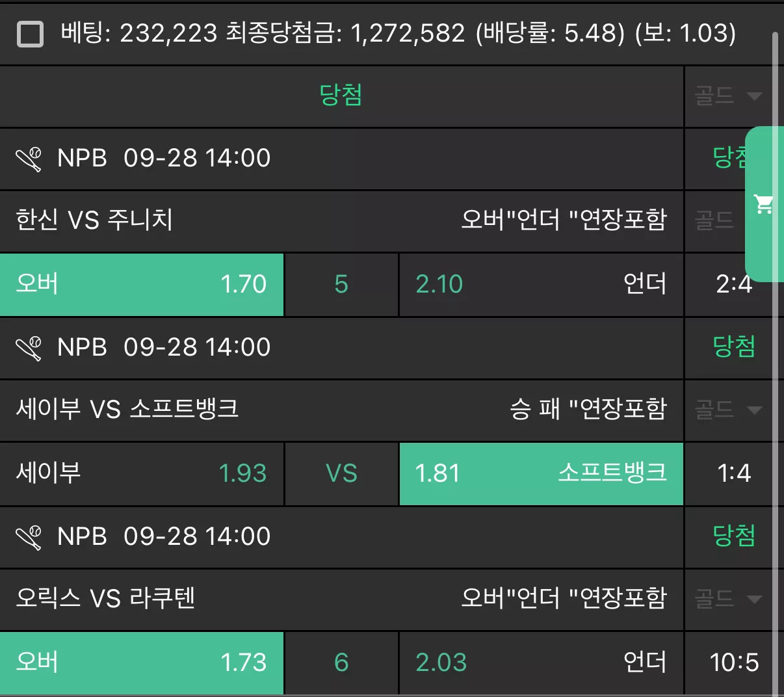Click baseball icon for 한신 VS 주니치 match
This screenshot has height=697, width=784.
pyautogui.click(x=29, y=159)
